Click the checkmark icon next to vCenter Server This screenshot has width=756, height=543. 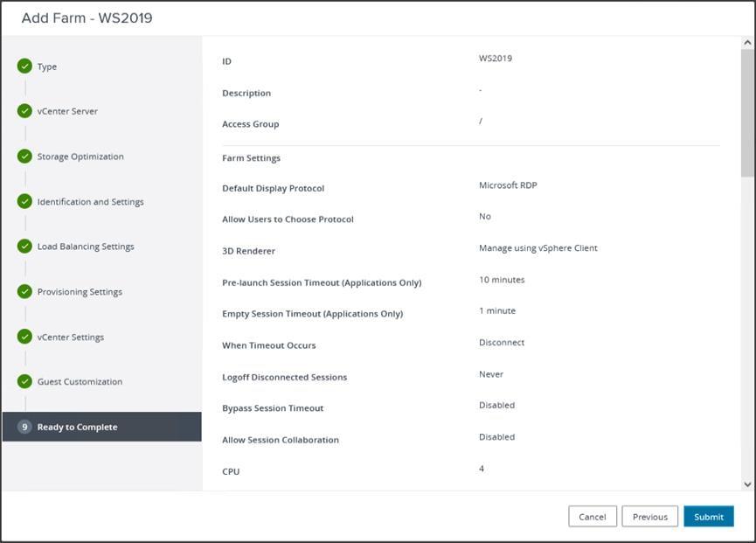click(x=24, y=111)
